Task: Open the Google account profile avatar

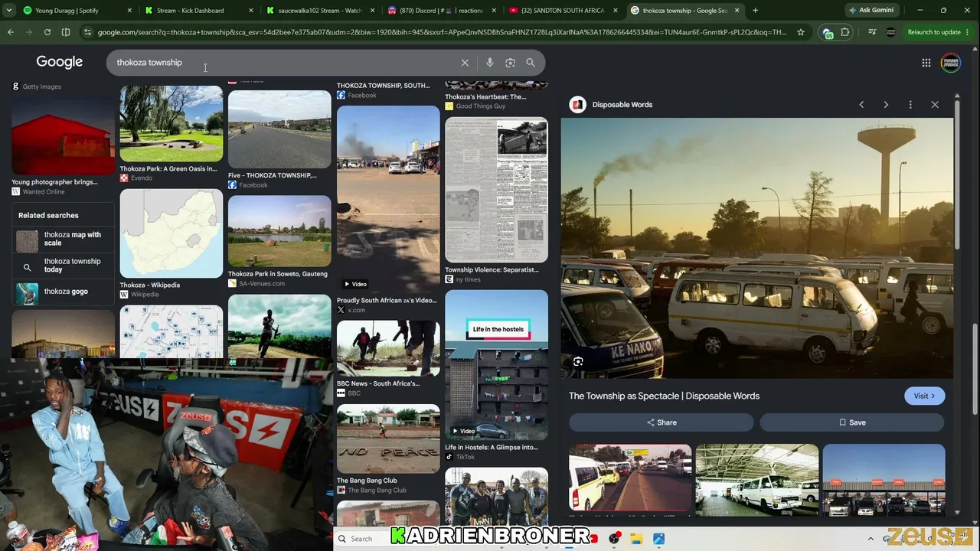Action: tap(950, 63)
